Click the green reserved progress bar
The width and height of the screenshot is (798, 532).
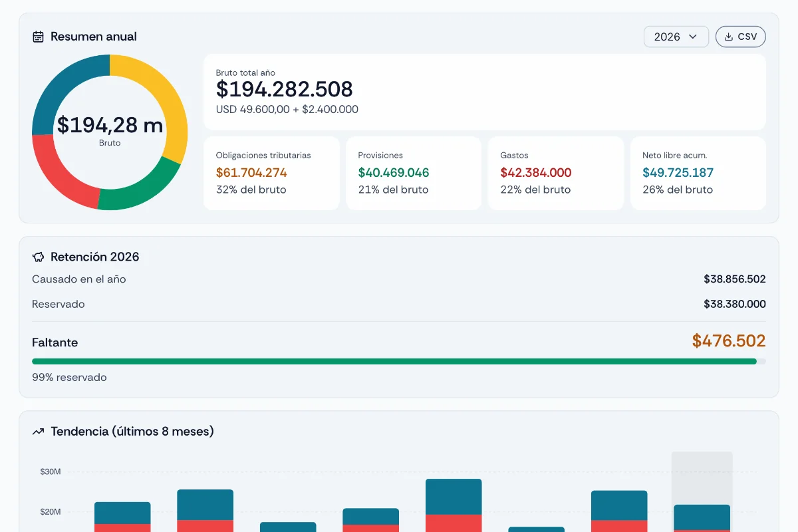pos(394,362)
